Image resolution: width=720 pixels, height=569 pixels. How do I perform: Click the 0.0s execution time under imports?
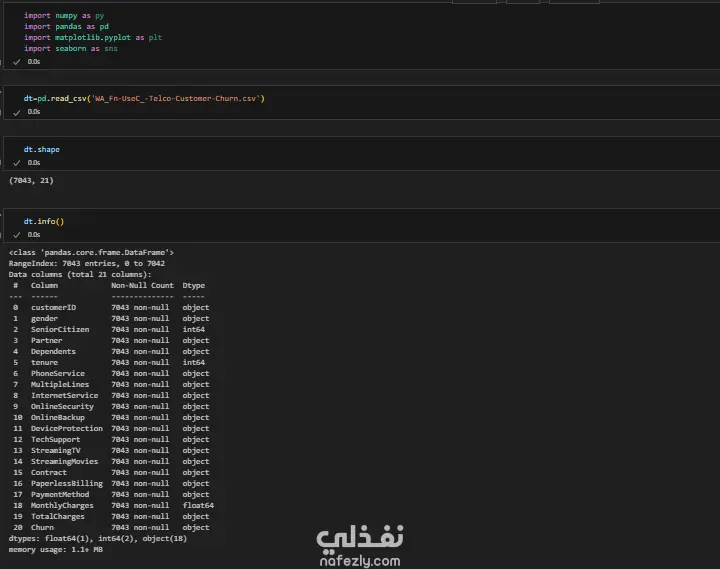[34, 62]
